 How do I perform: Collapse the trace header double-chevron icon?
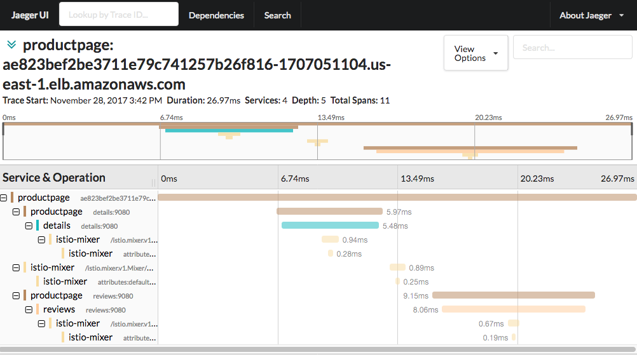point(11,44)
